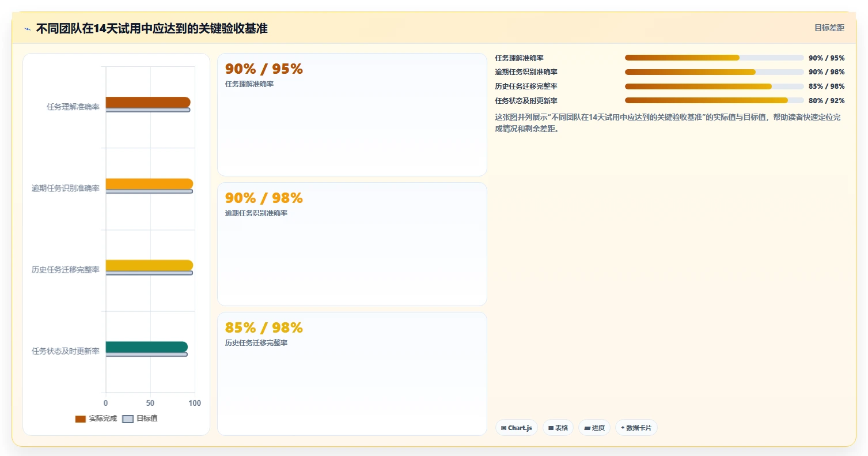Click the brown 任务理解准确率 chart bar
This screenshot has width=868, height=456.
[148, 102]
